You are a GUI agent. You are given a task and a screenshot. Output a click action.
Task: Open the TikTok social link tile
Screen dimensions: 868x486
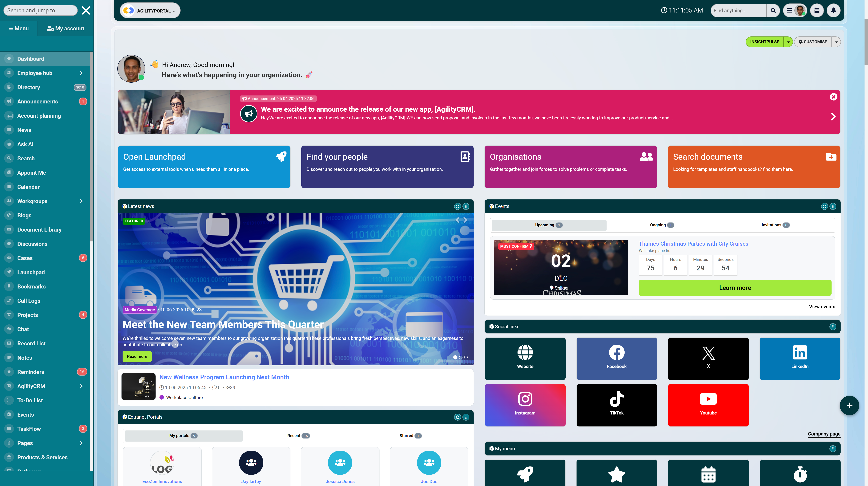pos(616,405)
